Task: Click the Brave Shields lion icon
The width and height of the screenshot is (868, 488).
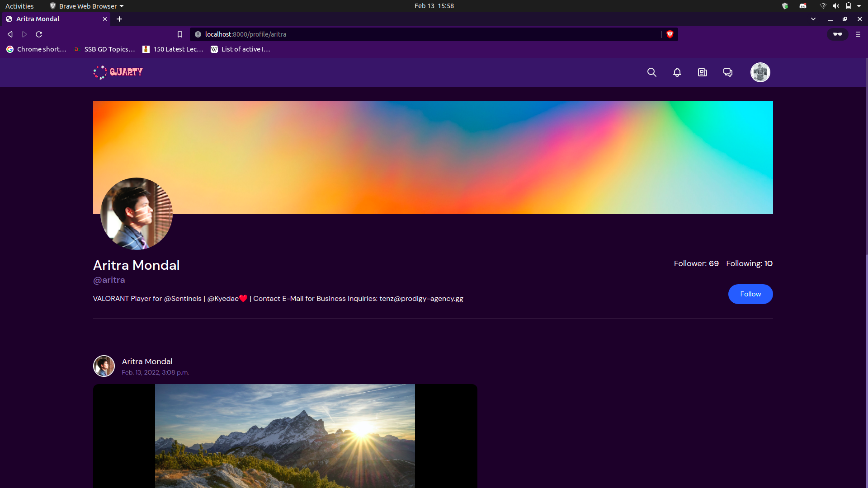Action: 670,34
